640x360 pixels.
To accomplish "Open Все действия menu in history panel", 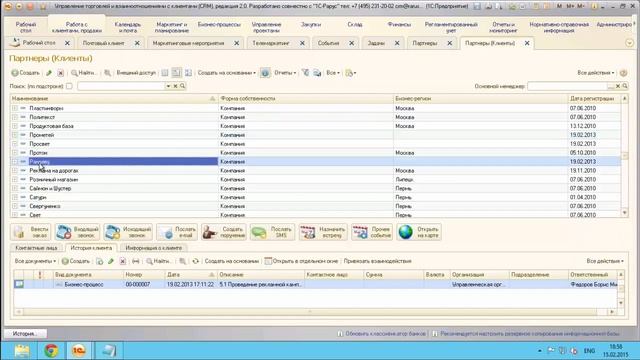I will 605,261.
